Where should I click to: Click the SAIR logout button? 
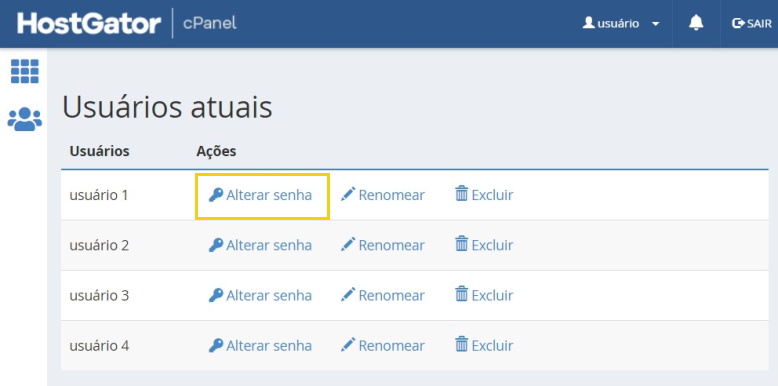[x=752, y=23]
